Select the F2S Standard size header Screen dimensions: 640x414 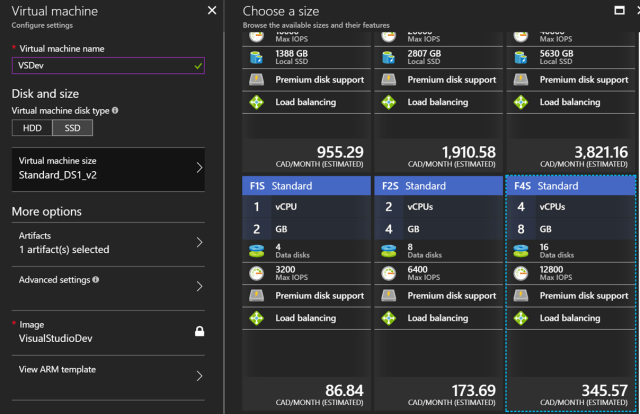tap(436, 186)
